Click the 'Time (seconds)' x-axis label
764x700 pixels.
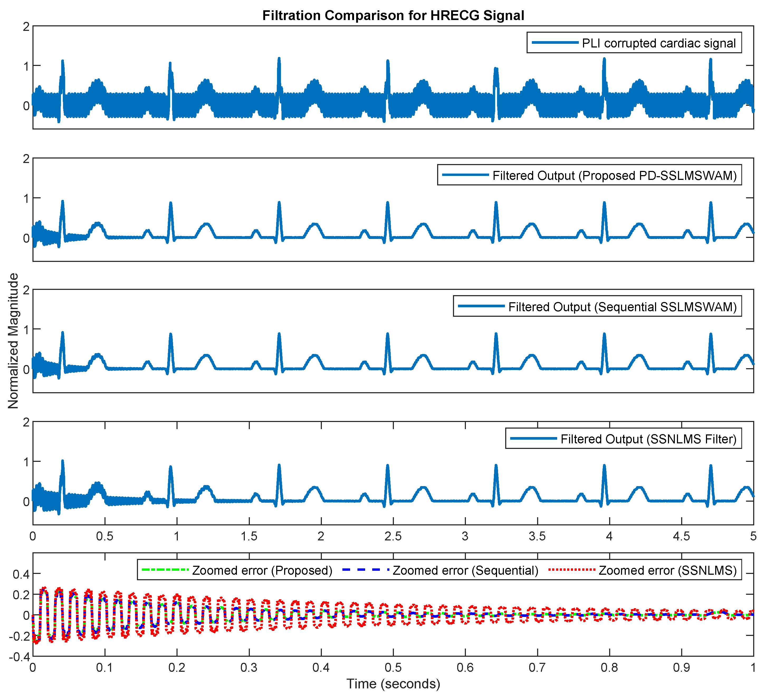pos(393,684)
